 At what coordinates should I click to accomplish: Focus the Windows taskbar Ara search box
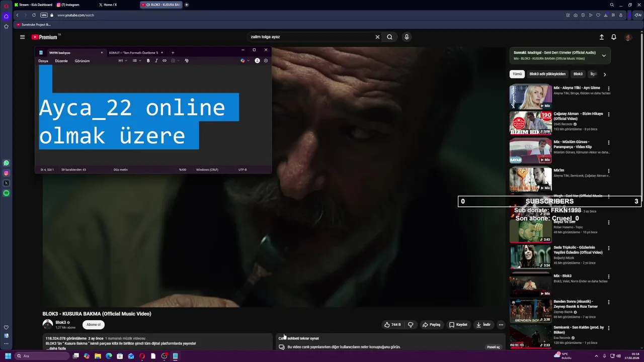[x=42, y=356]
